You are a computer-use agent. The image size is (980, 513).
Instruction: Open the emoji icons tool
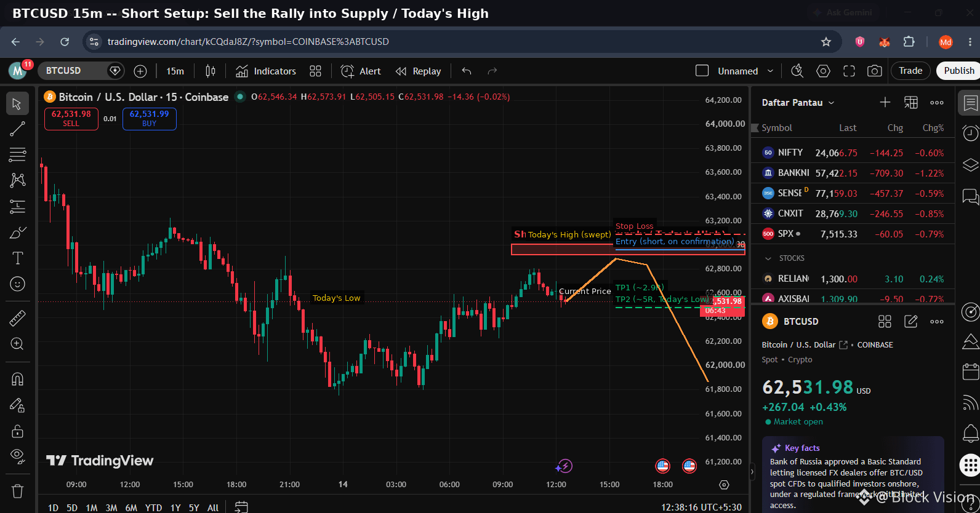(x=17, y=284)
